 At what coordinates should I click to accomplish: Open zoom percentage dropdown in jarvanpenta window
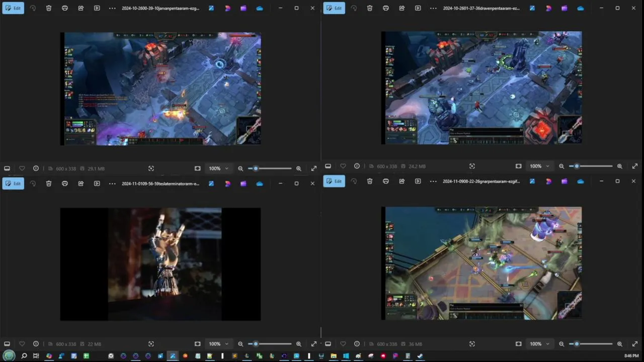(x=219, y=168)
